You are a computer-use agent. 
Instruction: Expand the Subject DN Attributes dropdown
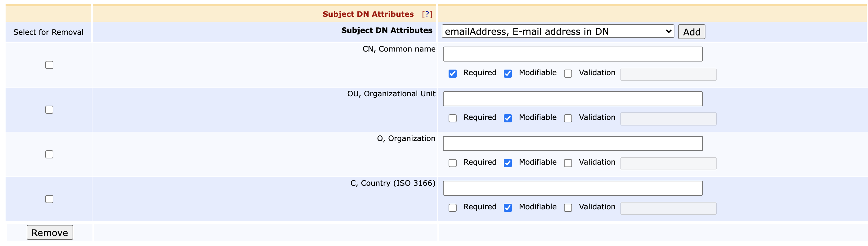[x=557, y=31]
